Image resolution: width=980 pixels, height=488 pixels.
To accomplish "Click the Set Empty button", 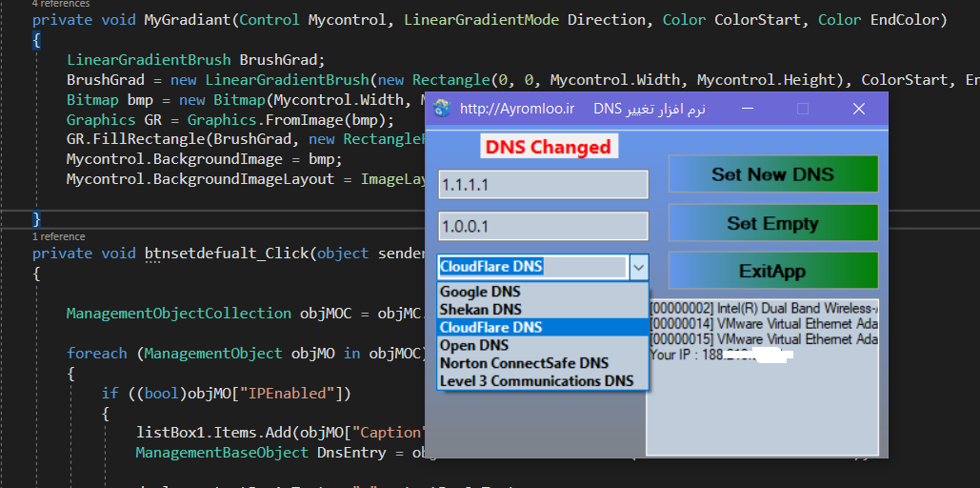I will tap(773, 223).
